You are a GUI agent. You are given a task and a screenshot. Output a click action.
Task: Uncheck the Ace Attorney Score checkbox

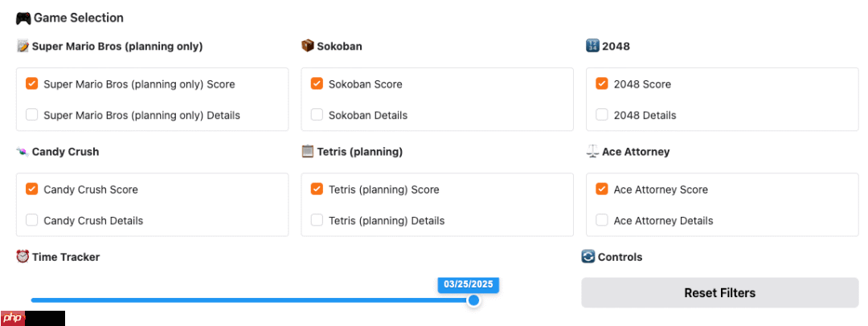[602, 189]
